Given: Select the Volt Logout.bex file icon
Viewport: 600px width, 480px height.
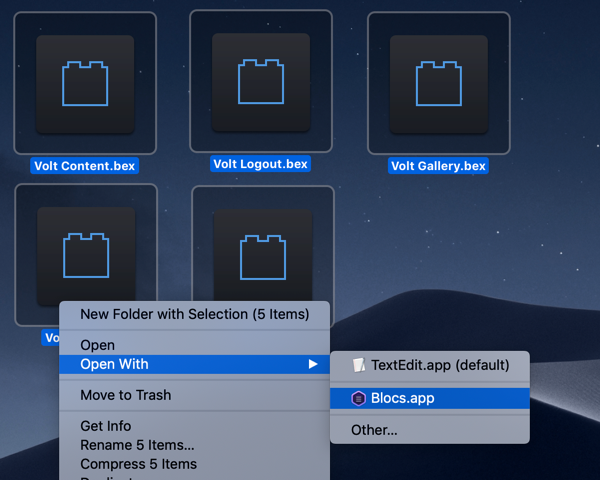Looking at the screenshot, I should tap(261, 81).
